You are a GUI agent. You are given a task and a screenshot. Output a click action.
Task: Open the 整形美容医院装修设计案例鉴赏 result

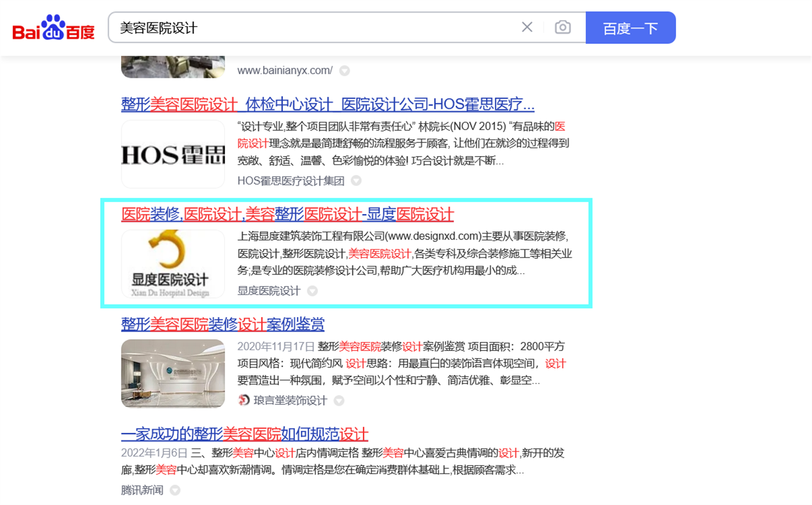click(222, 325)
